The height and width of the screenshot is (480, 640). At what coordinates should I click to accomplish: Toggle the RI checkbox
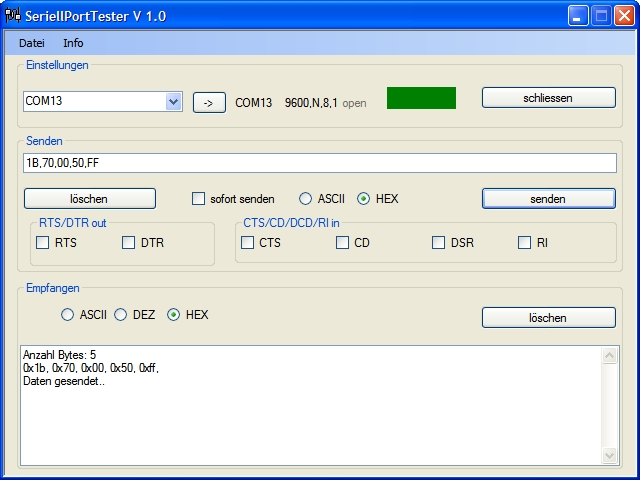[524, 242]
